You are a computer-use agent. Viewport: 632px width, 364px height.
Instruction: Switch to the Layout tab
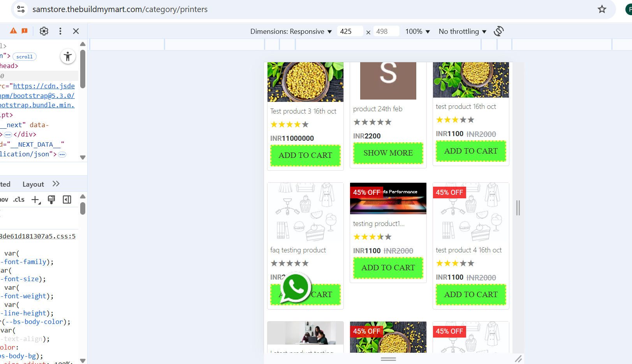coord(33,184)
